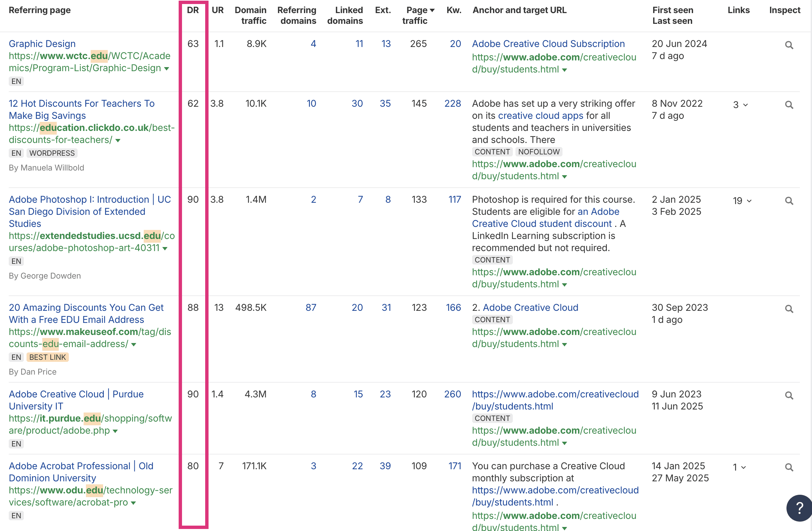Click the BEST LINK tag

click(48, 357)
